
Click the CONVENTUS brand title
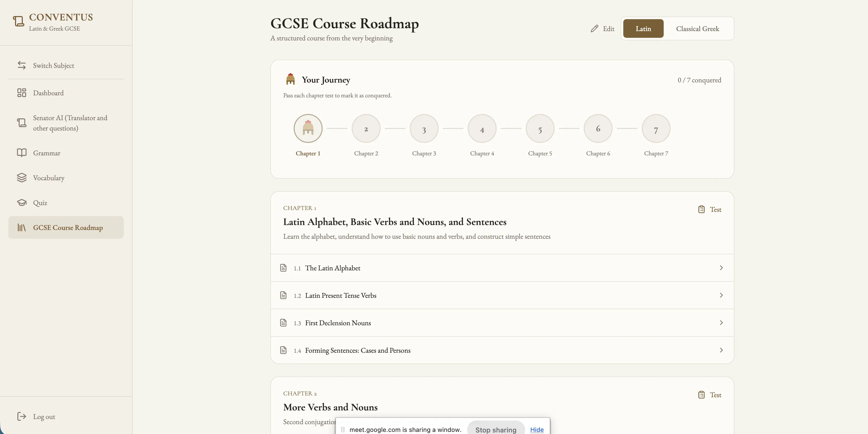(x=61, y=17)
